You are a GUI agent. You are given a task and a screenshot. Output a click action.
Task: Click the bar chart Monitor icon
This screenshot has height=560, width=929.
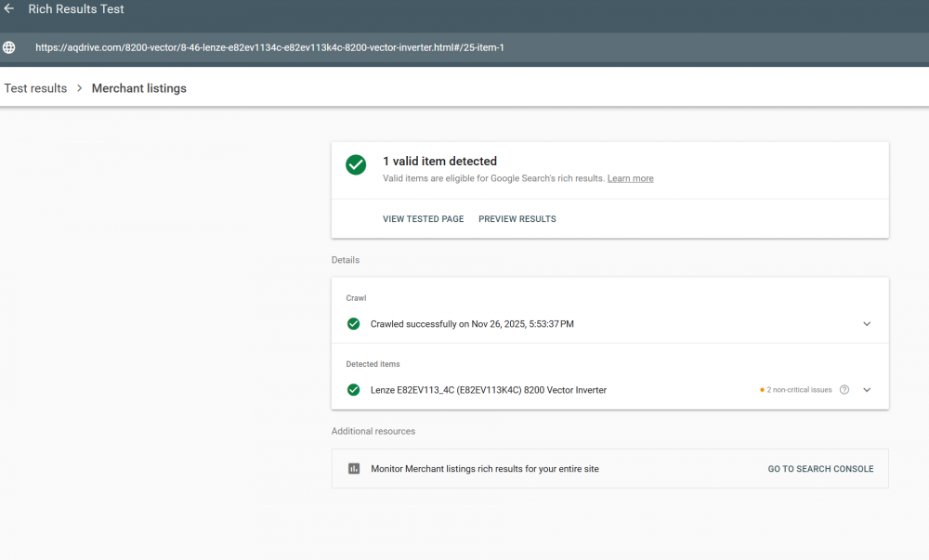click(x=353, y=469)
